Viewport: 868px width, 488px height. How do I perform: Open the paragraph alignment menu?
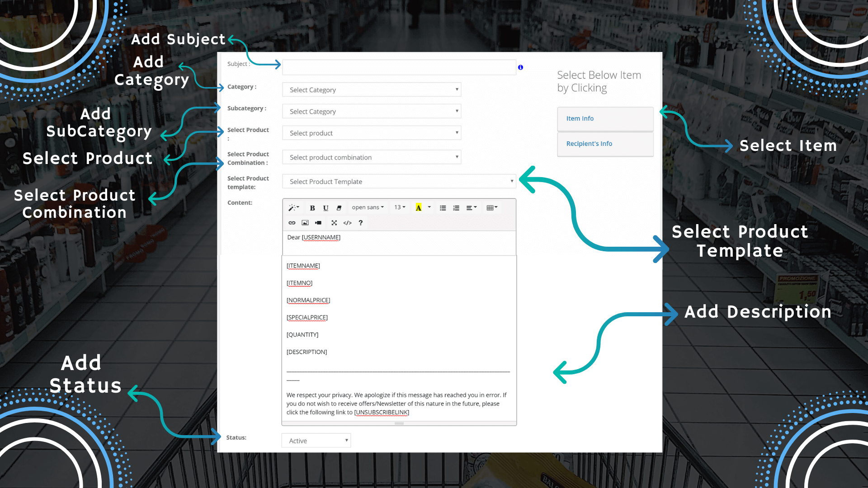coord(472,208)
